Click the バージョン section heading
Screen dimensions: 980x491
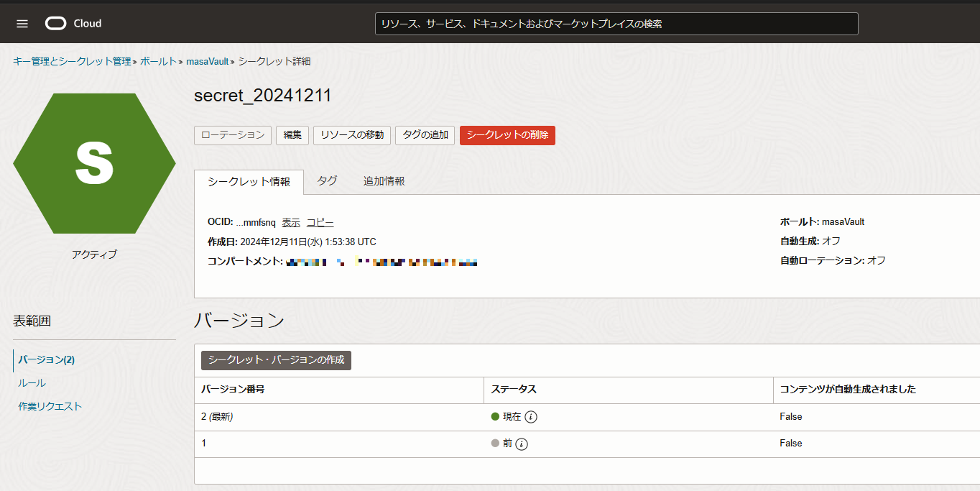[239, 321]
